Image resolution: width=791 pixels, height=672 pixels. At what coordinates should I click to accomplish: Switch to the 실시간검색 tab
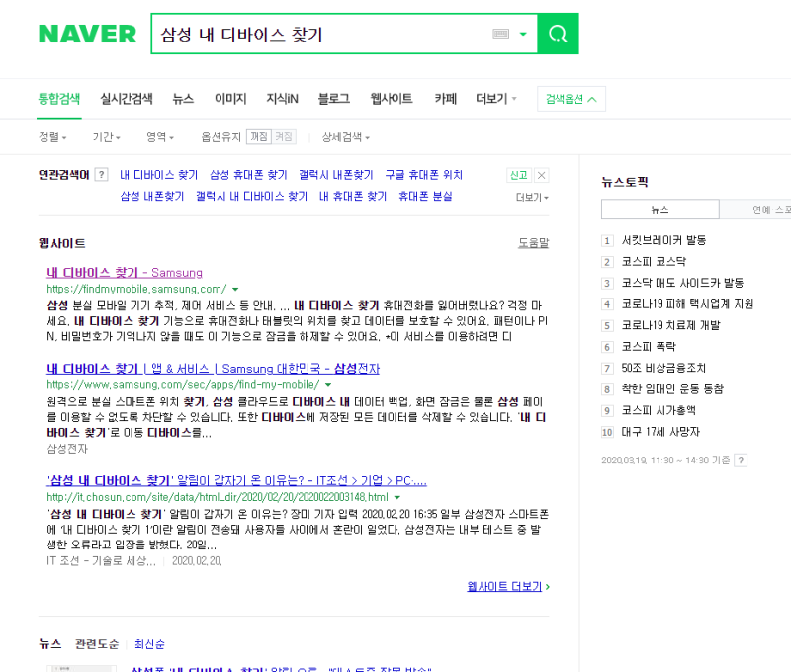click(x=127, y=98)
